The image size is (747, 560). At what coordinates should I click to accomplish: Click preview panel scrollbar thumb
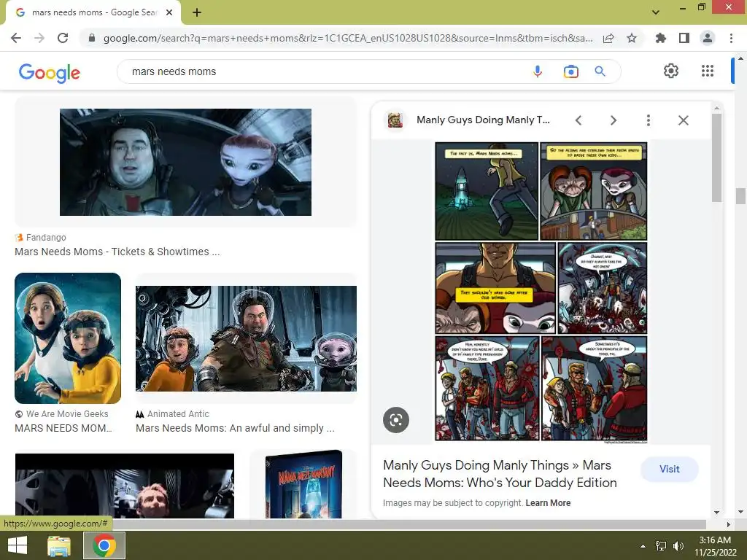(716, 157)
